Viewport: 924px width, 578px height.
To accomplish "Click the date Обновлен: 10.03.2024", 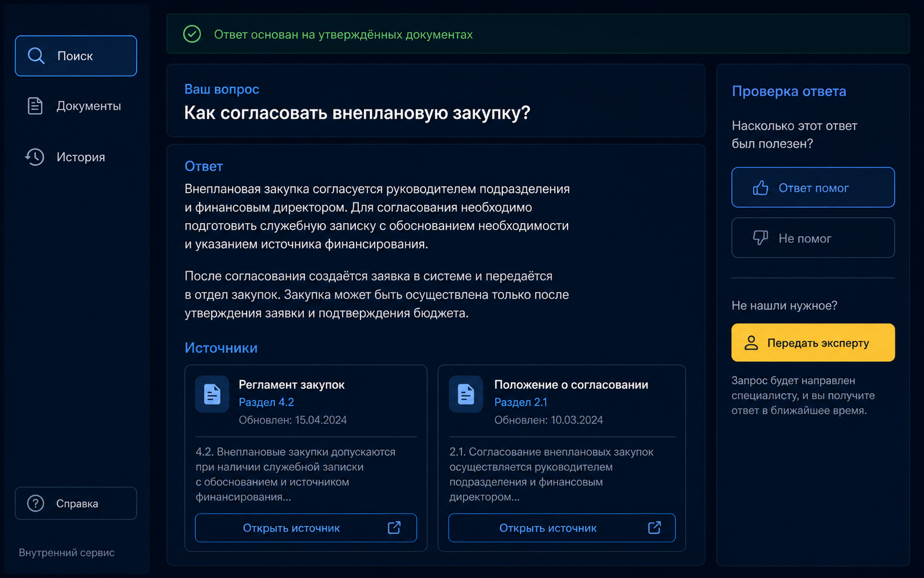I will (548, 420).
